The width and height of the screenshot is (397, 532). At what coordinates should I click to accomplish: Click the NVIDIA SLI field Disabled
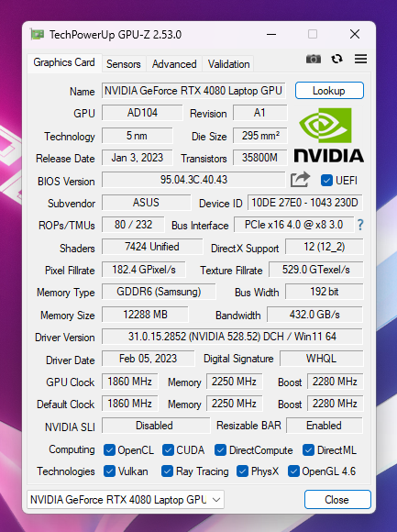click(155, 426)
